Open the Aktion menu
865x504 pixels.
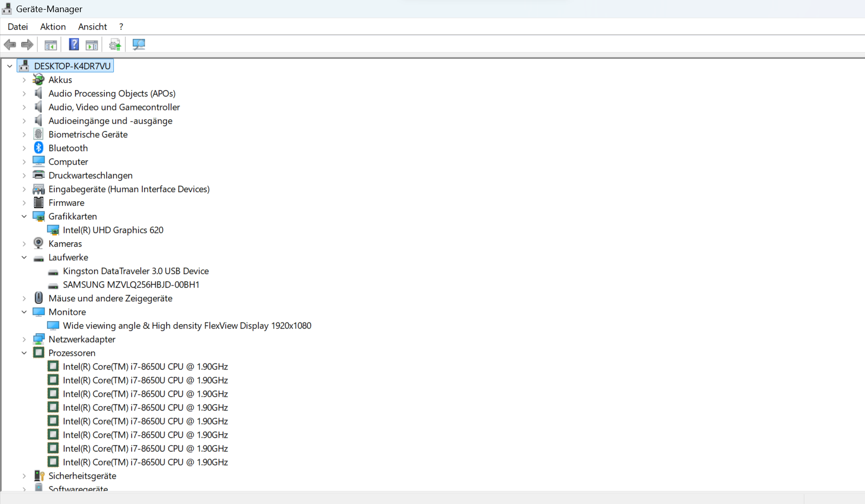53,26
